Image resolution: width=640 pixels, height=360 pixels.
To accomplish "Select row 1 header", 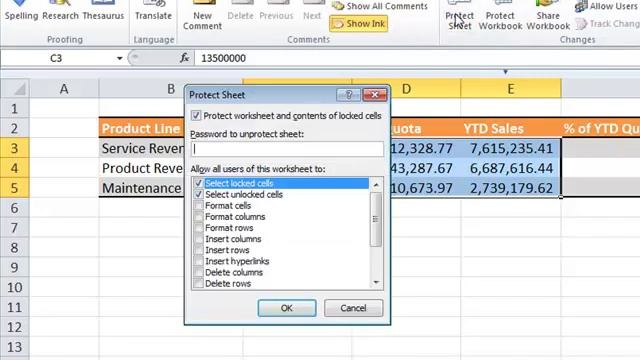I will tap(15, 109).
